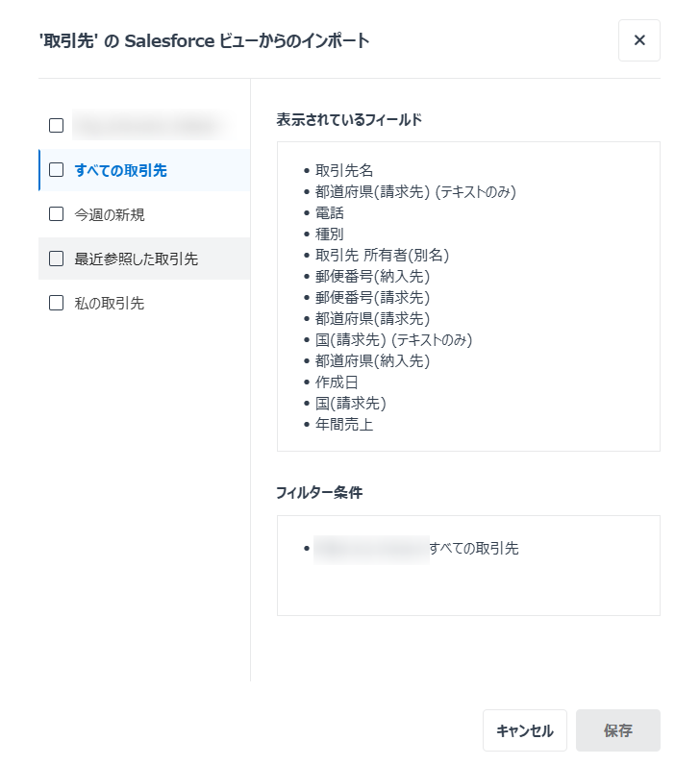700x765 pixels.
Task: Select the 電話 field entry
Action: (x=330, y=212)
